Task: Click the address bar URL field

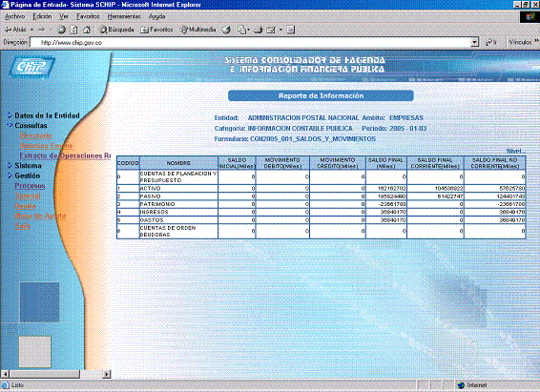Action: point(251,42)
